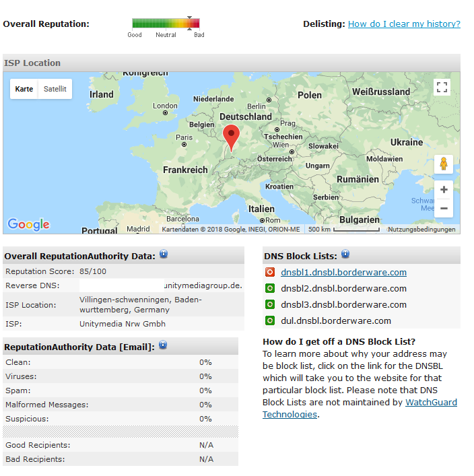Click the red location marker pin

pos(231,136)
